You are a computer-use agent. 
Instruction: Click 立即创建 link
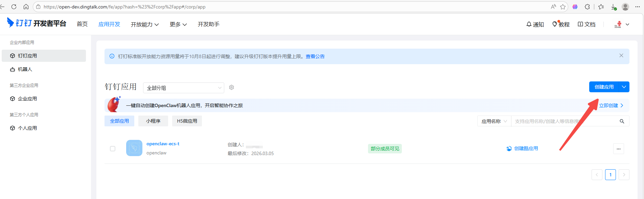(611, 105)
